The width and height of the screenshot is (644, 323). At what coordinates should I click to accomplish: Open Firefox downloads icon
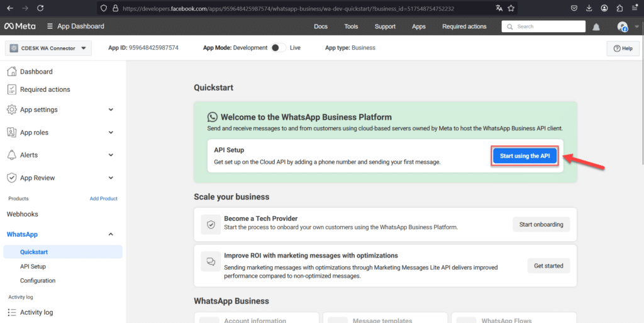589,8
